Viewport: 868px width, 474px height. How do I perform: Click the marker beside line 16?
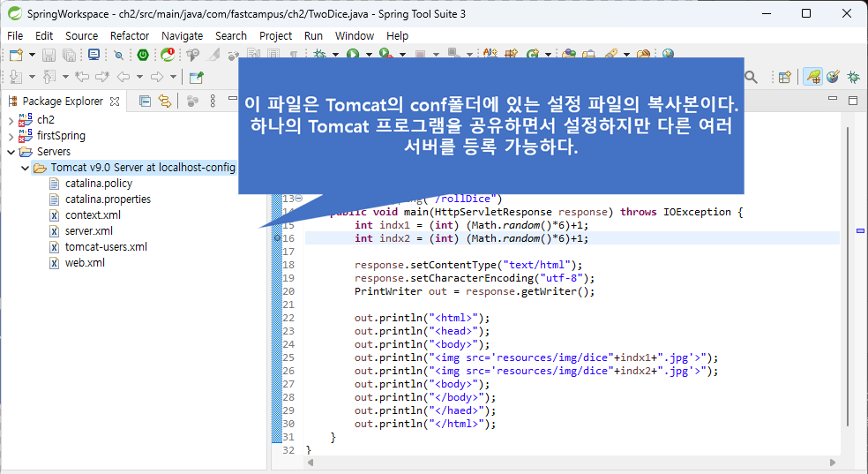point(277,238)
